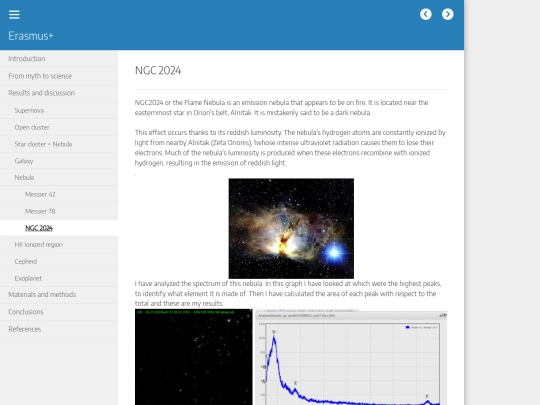Screen dimensions: 540x405
Task: Open the Exoplanet page
Action: [x=59, y=278]
